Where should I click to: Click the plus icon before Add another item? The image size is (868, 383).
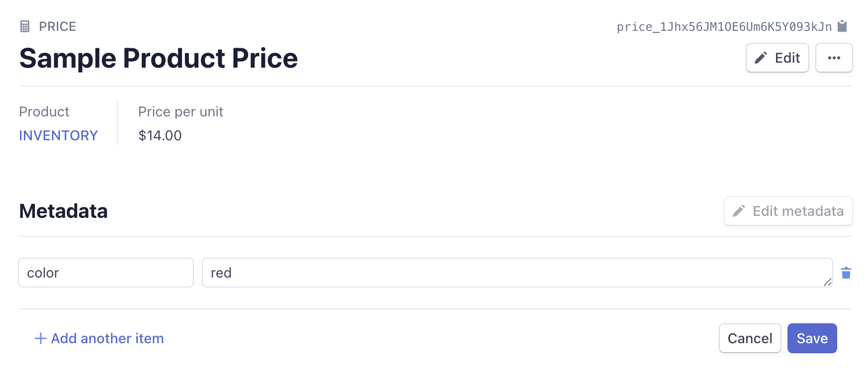41,338
